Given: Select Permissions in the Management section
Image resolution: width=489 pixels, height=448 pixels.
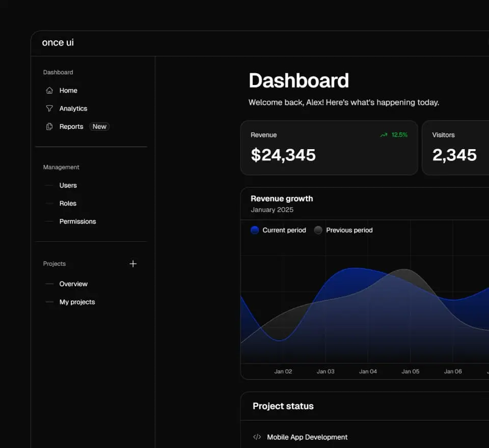Looking at the screenshot, I should click(77, 221).
